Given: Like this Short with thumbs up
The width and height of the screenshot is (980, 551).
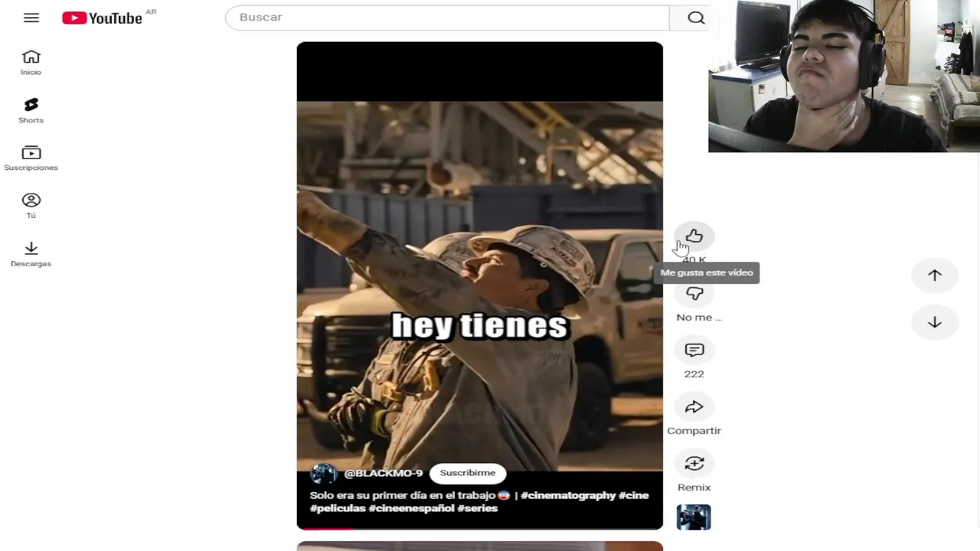Looking at the screenshot, I should pyautogui.click(x=694, y=236).
